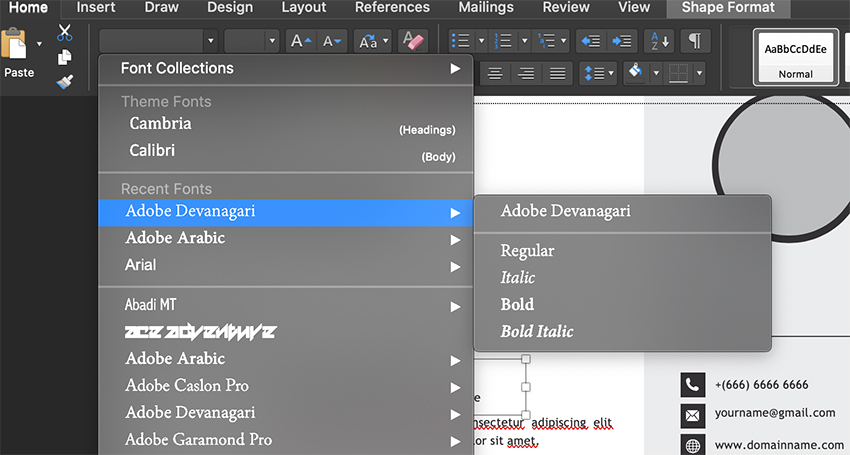The height and width of the screenshot is (455, 850).
Task: Select the Adobe Caslon Pro font
Action: [286, 386]
